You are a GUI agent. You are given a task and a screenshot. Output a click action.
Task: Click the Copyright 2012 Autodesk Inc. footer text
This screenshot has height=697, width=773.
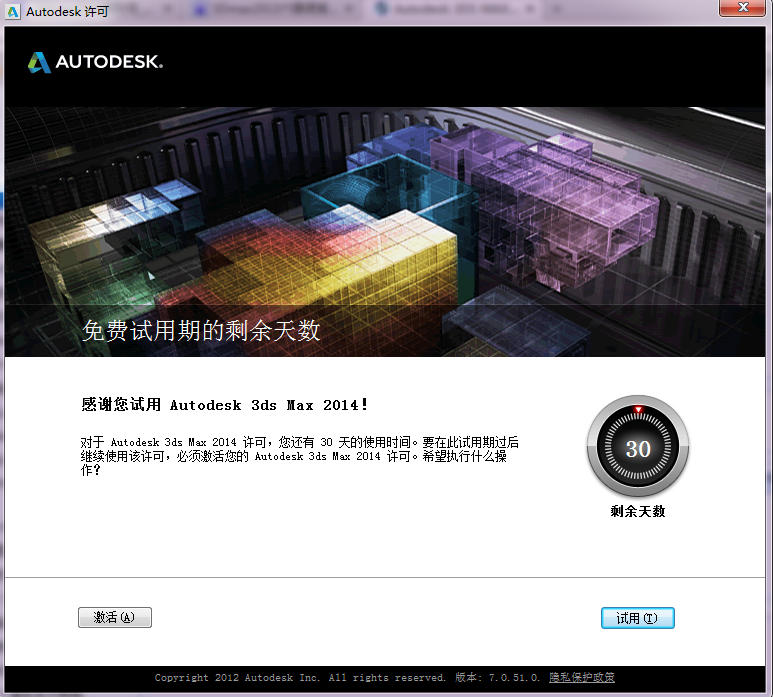click(300, 678)
